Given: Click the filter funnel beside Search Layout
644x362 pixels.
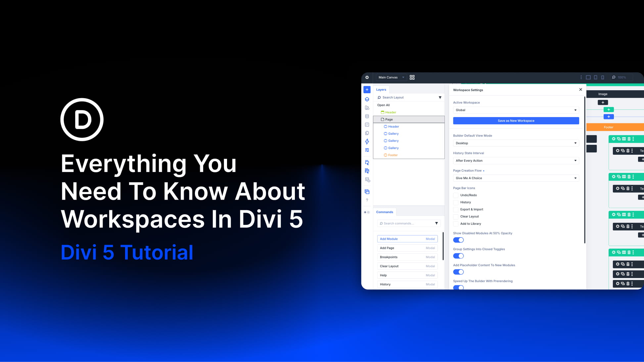Looking at the screenshot, I should click(440, 98).
